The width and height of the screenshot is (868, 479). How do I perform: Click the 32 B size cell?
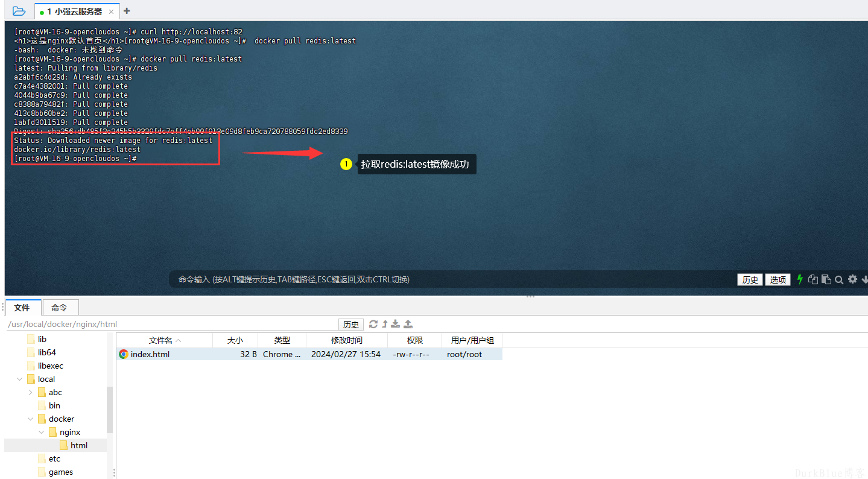(x=249, y=354)
